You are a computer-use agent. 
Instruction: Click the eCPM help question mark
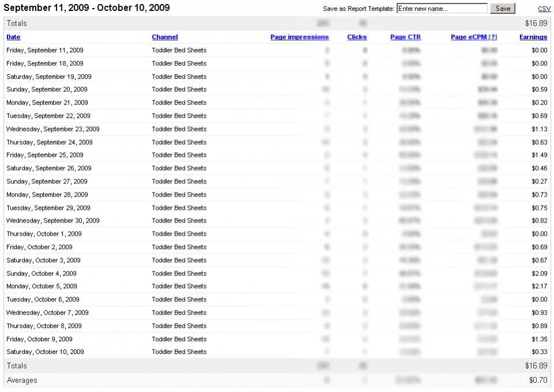493,37
